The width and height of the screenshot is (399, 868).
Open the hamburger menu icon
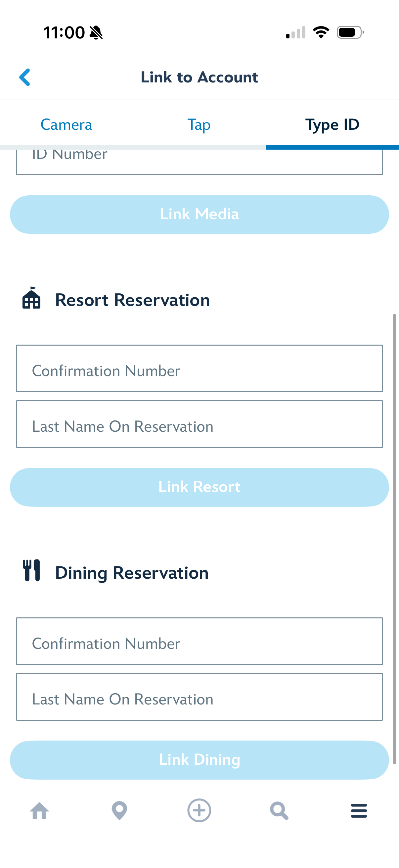click(x=359, y=810)
